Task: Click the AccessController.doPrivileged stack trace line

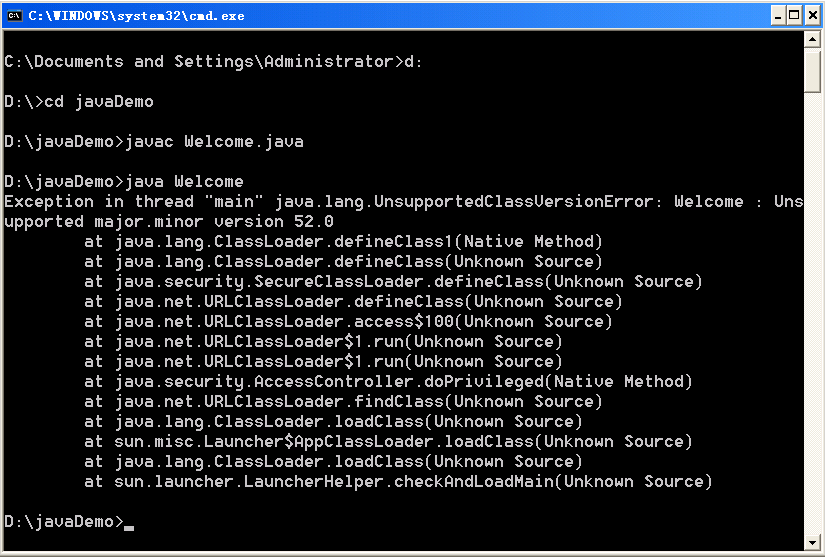Action: coord(388,381)
